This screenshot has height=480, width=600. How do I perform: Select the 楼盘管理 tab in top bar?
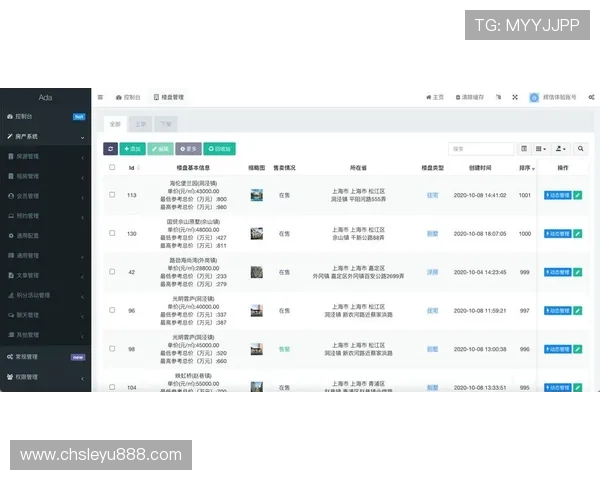tap(169, 97)
